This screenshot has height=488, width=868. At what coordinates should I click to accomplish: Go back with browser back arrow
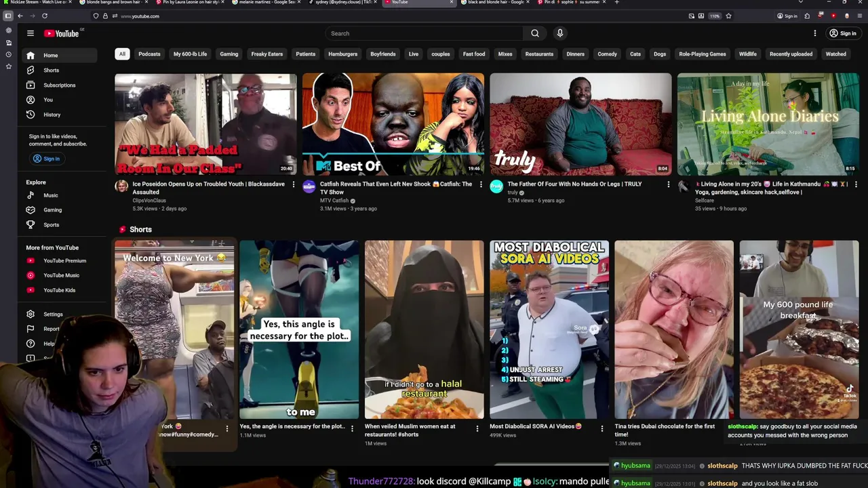pyautogui.click(x=20, y=16)
